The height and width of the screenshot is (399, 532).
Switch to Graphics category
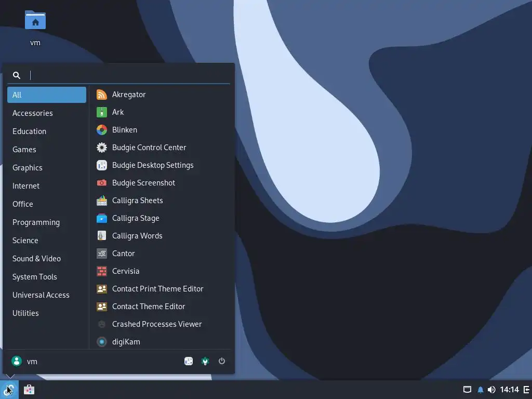pos(47,168)
